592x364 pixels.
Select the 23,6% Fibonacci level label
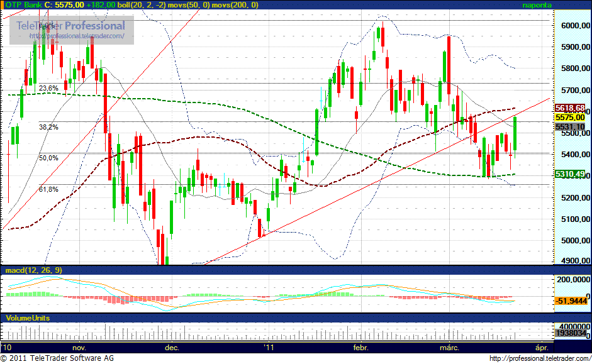coord(48,89)
